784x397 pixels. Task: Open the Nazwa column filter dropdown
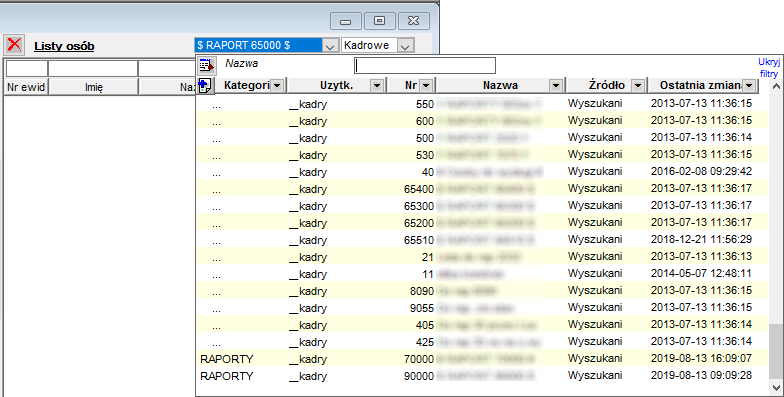(556, 86)
